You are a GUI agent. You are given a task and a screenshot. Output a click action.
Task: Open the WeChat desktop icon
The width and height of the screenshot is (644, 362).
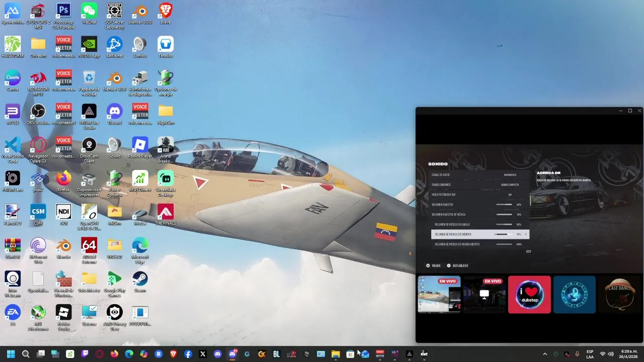tap(89, 14)
